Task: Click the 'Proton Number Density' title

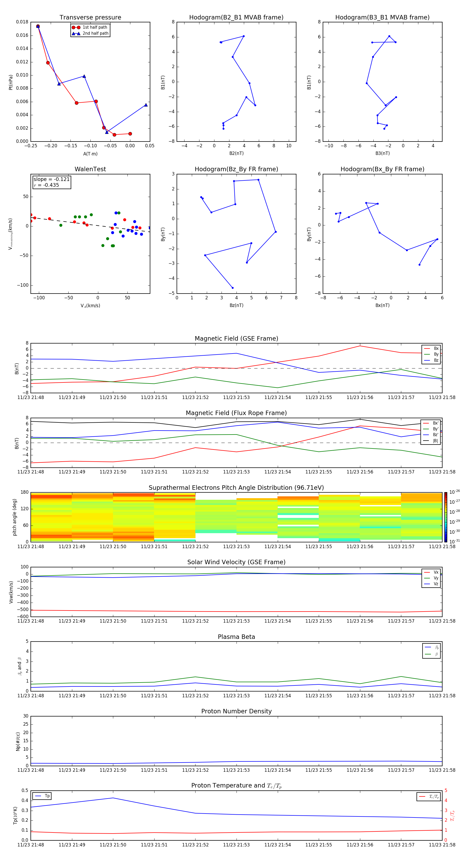Action: 236,711
